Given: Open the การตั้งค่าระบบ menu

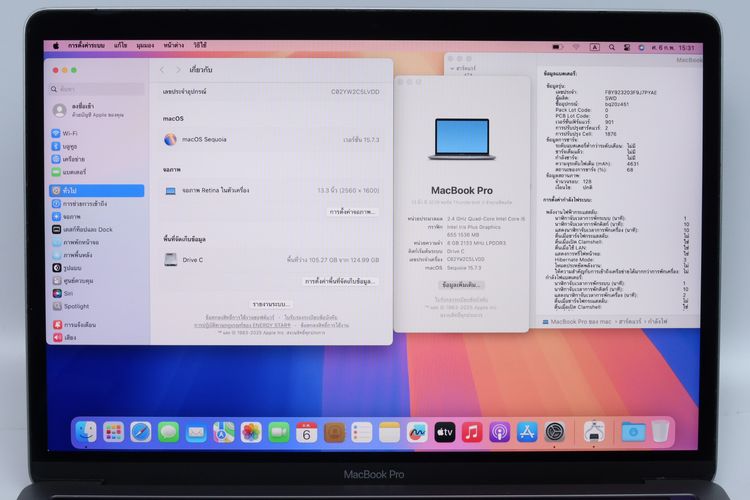Looking at the screenshot, I should [x=86, y=45].
